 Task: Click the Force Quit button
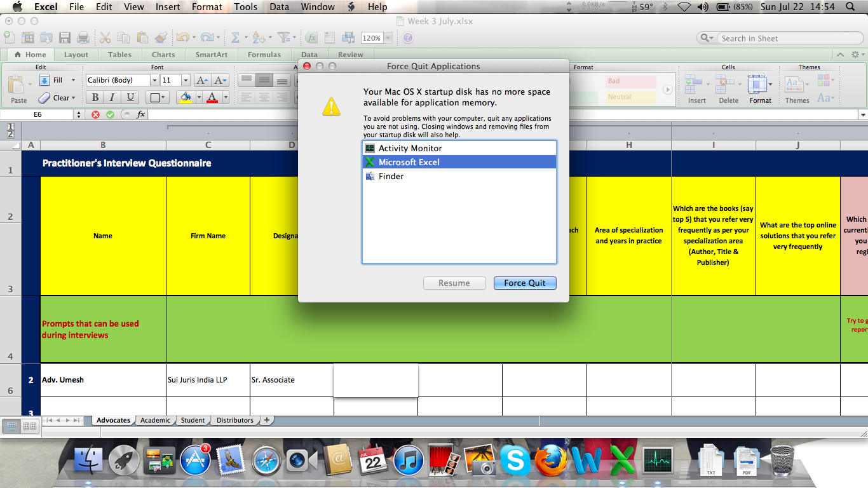tap(525, 283)
